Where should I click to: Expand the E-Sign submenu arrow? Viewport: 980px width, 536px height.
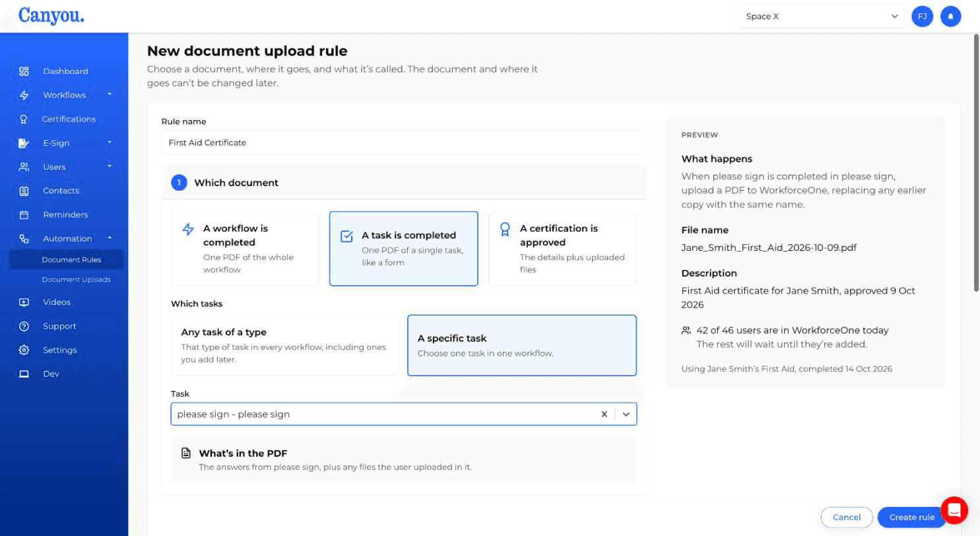pos(110,143)
